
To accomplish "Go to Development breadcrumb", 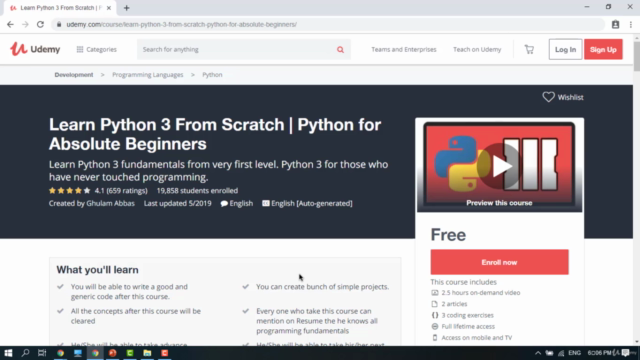I will (x=74, y=75).
